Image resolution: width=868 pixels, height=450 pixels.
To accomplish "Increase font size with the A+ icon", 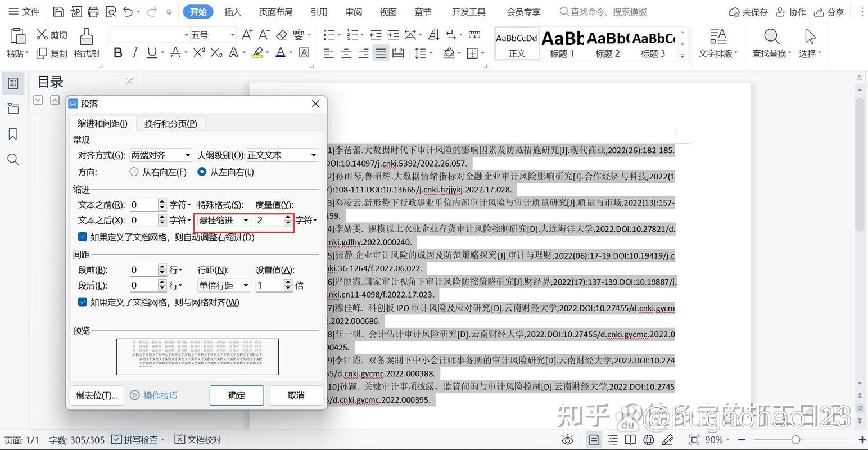I will (247, 35).
